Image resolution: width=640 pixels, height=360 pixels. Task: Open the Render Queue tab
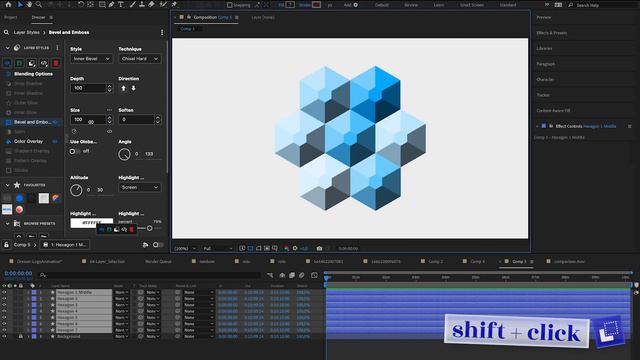click(x=158, y=261)
